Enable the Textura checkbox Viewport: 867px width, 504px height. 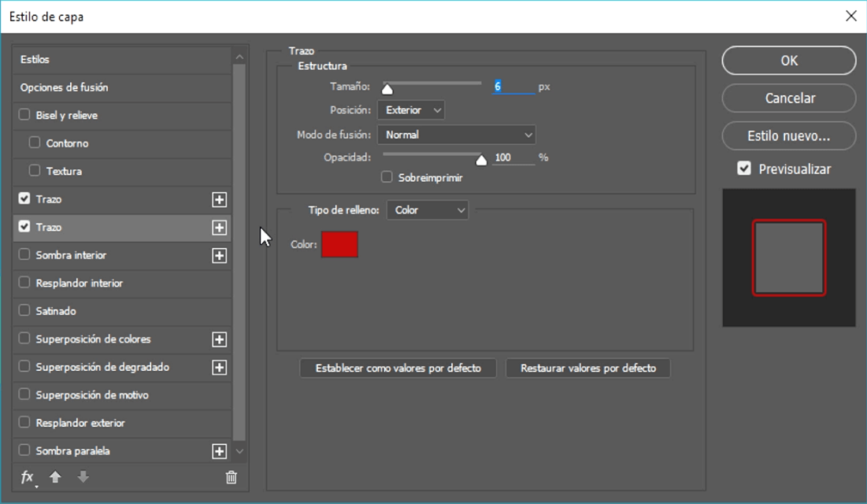click(x=35, y=170)
